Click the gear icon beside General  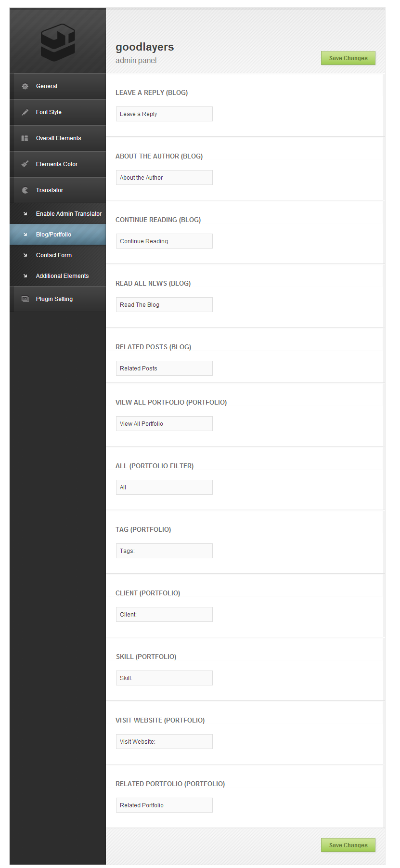tap(25, 86)
